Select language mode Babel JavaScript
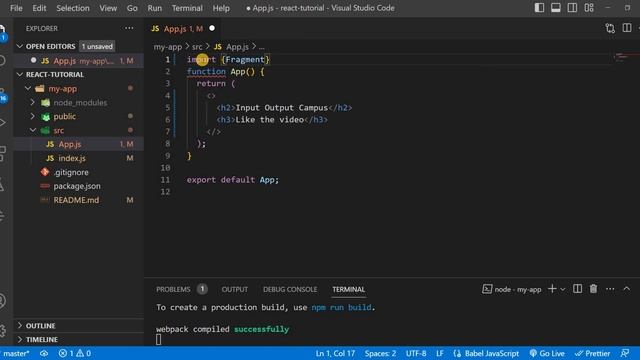This screenshot has height=360, width=640. click(x=486, y=353)
